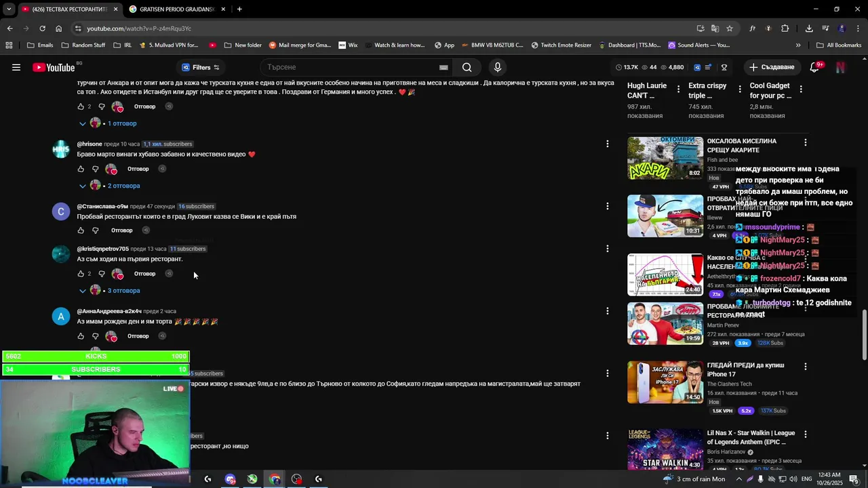
Task: Reply to @Станислава-о9м comment
Action: pyautogui.click(x=122, y=230)
